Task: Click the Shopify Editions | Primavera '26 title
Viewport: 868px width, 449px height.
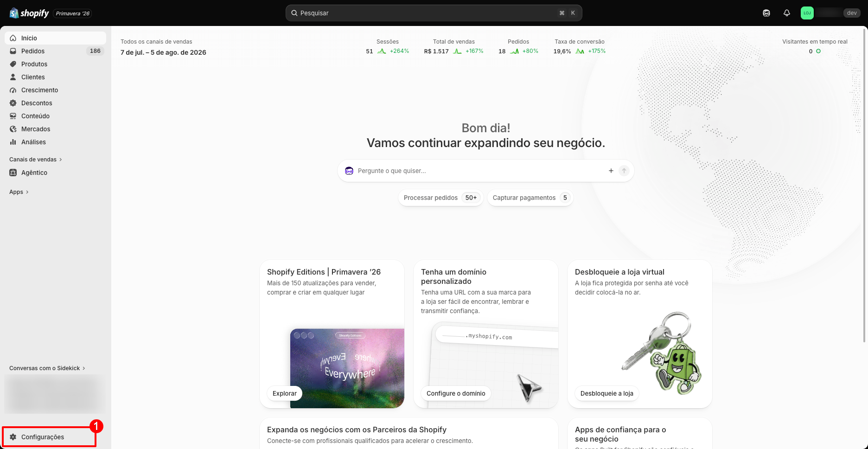Action: tap(324, 272)
